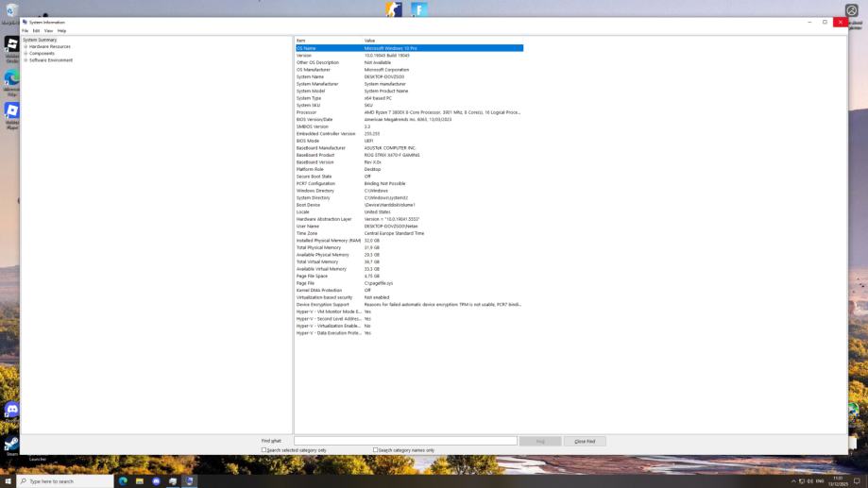The image size is (868, 488).
Task: Open the Recycle Bin desktop icon
Action: point(12,11)
